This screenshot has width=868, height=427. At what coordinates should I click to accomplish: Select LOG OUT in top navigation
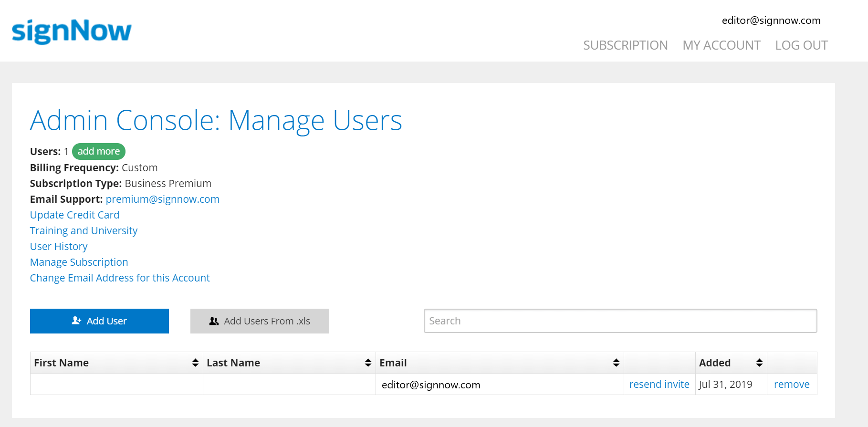(x=801, y=45)
